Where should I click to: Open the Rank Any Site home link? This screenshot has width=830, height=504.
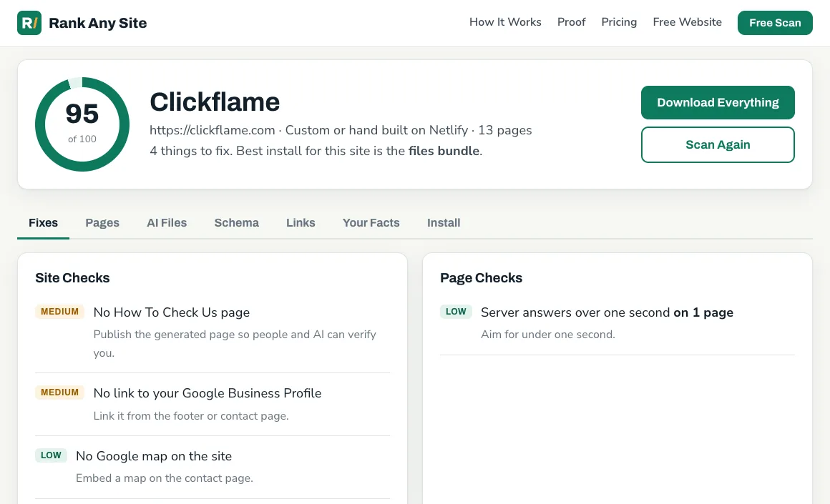[x=82, y=23]
